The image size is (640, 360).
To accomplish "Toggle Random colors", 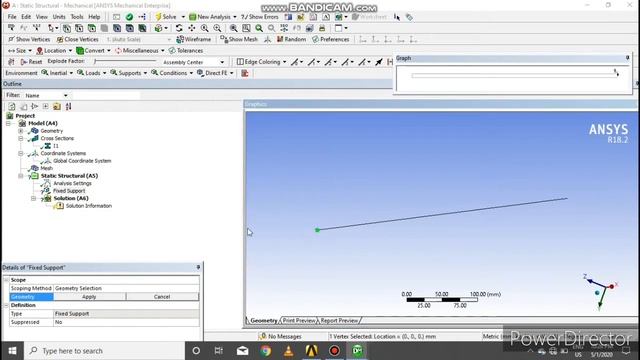I will point(291,40).
